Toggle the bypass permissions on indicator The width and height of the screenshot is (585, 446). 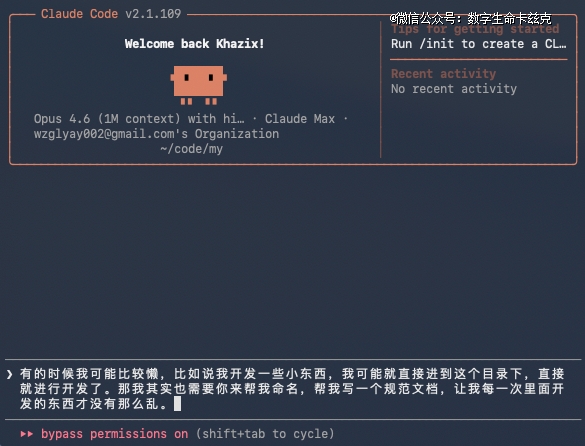[115, 434]
